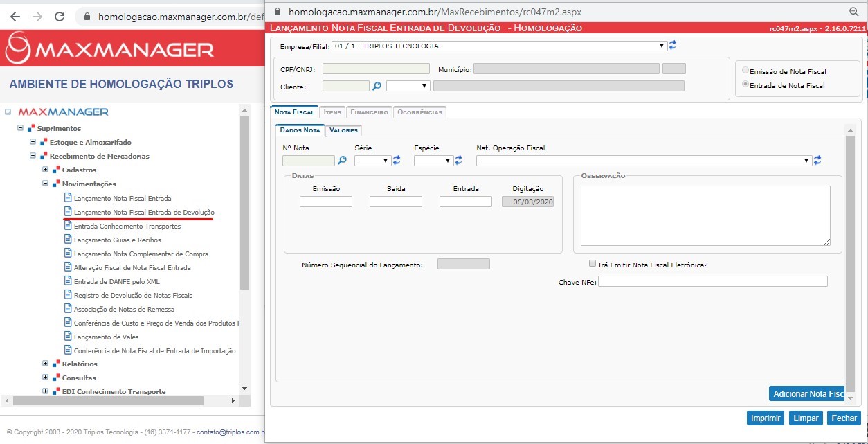Click the Imprimir button

(x=766, y=418)
